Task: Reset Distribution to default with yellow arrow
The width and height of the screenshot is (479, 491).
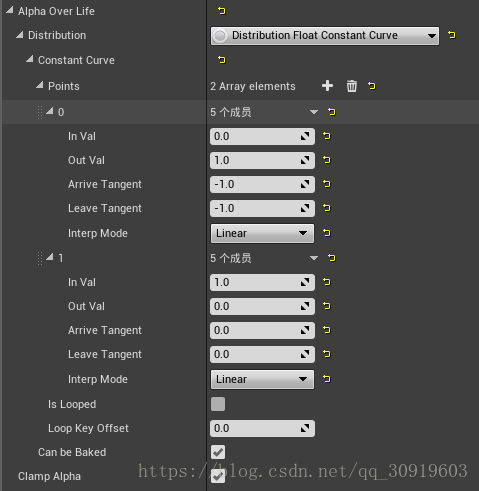Action: [452, 35]
